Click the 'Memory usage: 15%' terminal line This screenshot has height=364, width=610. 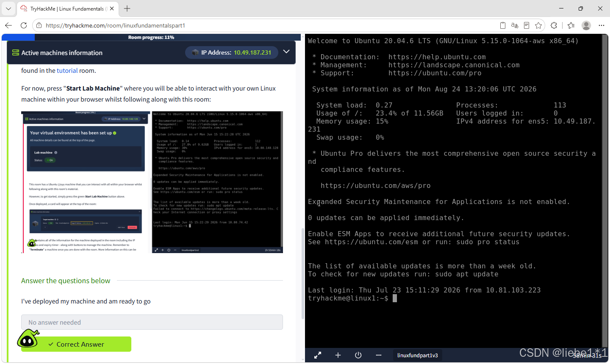[x=352, y=121]
